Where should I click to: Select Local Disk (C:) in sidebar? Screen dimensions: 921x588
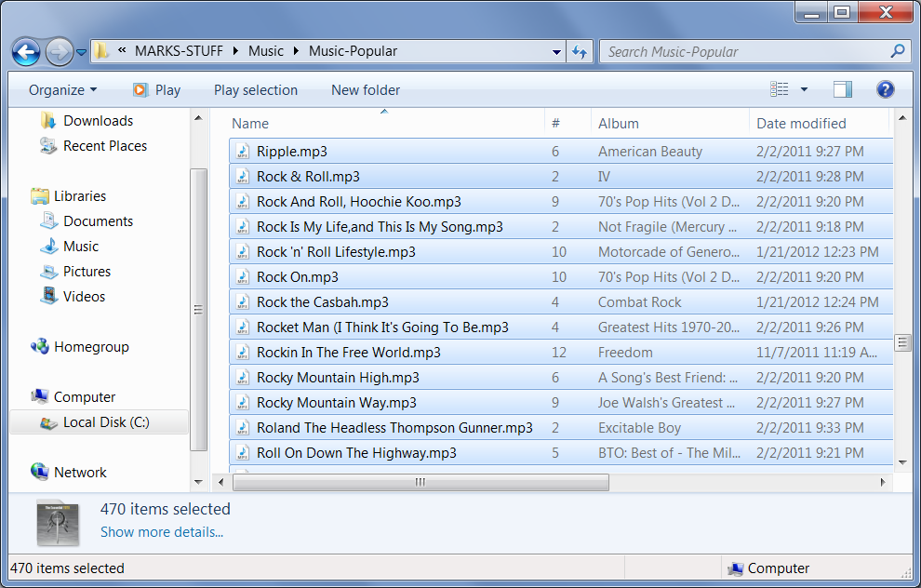click(x=105, y=422)
